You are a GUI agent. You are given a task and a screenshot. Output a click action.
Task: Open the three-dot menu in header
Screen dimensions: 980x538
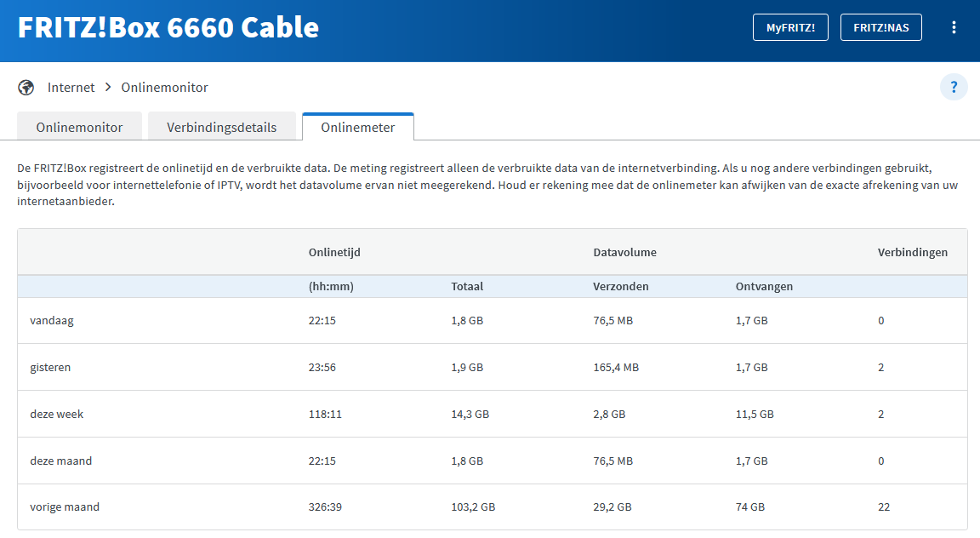click(954, 27)
